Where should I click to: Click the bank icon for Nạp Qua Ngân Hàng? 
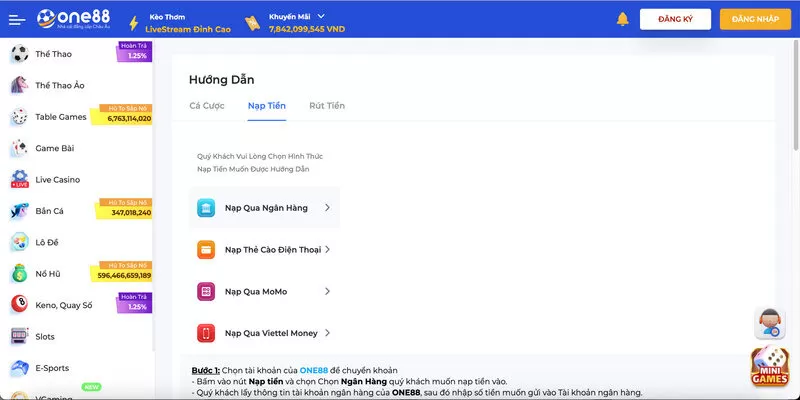(x=205, y=208)
